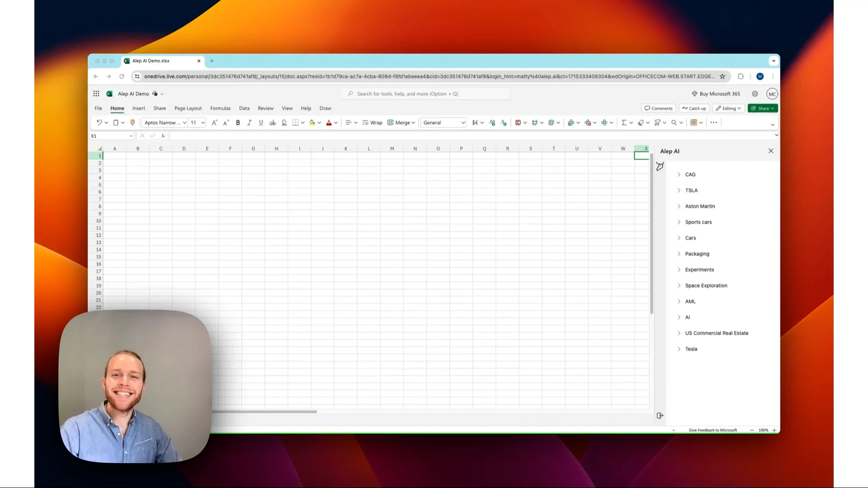Apply strikethrough formatting
This screenshot has height=488, width=868.
click(x=272, y=122)
